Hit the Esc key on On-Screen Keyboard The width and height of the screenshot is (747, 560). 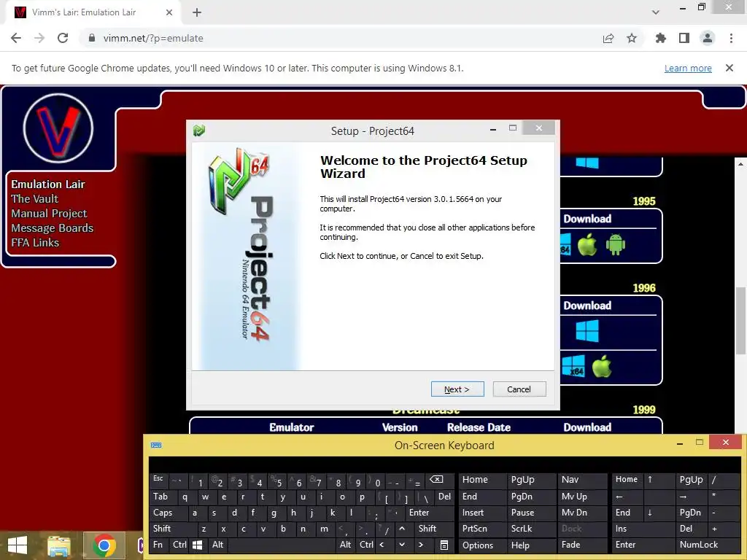[x=158, y=480]
